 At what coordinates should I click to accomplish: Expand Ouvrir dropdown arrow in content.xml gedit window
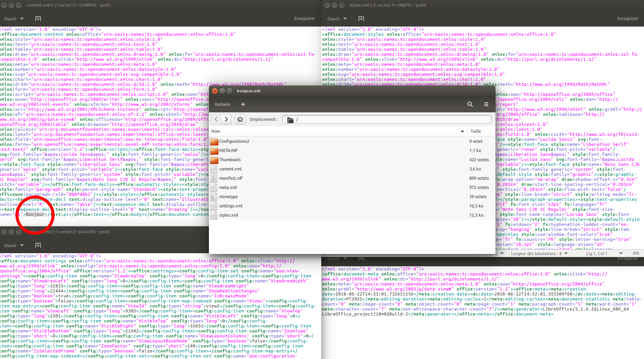(x=22, y=18)
